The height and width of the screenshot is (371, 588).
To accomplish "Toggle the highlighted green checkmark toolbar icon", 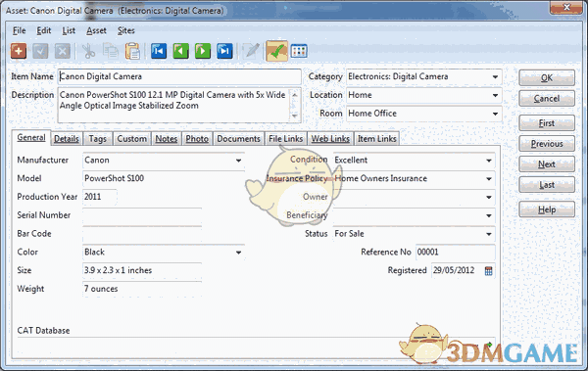I will (276, 51).
